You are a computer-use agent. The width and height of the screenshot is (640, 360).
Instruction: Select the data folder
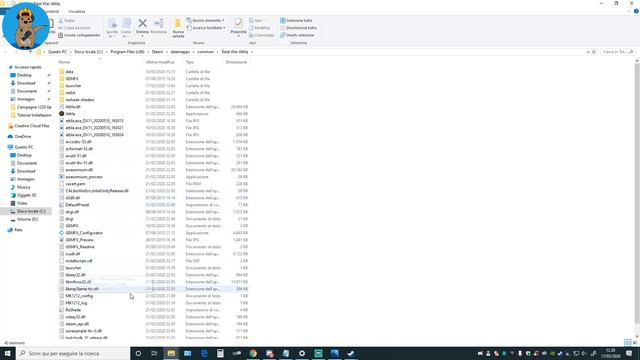pos(66,71)
